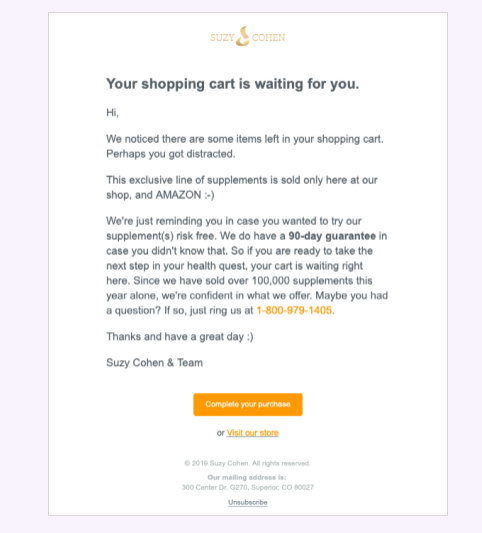
Task: Click 'Thanks and have a great day' line
Action: tap(180, 337)
